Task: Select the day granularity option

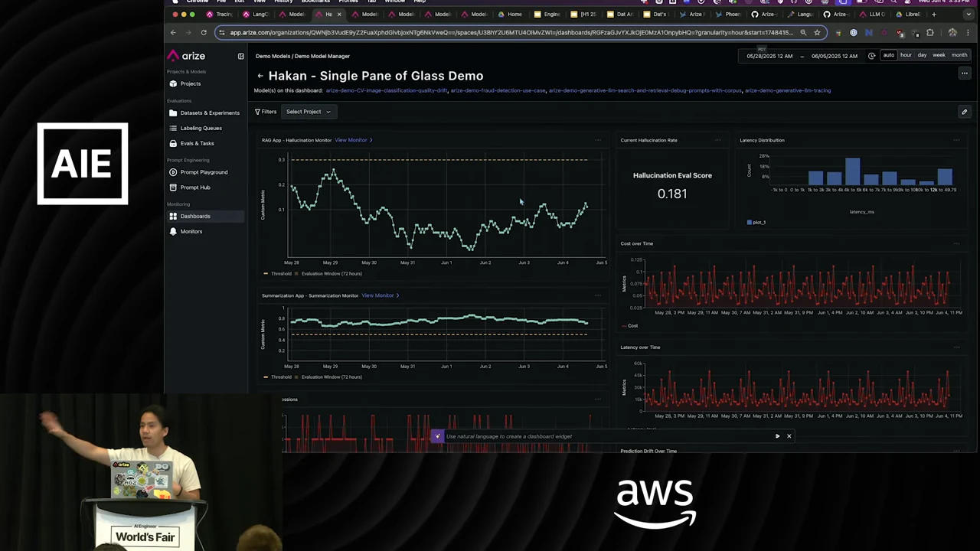Action: [922, 55]
